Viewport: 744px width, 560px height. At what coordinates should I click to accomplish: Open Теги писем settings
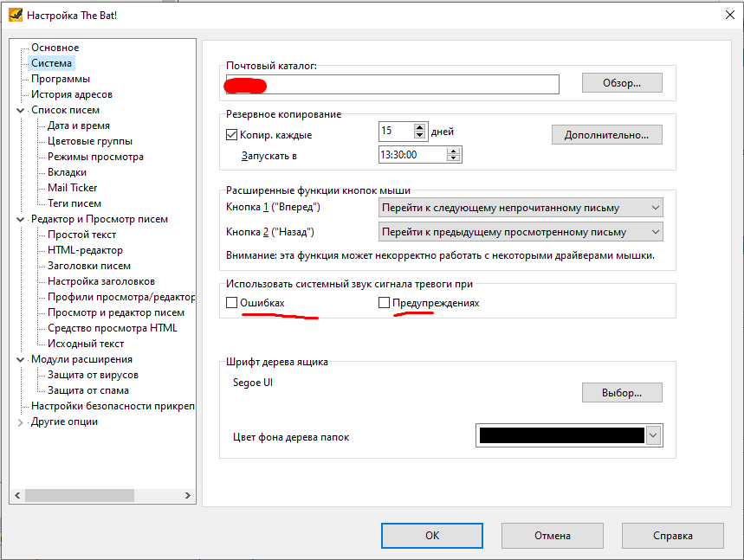[74, 203]
